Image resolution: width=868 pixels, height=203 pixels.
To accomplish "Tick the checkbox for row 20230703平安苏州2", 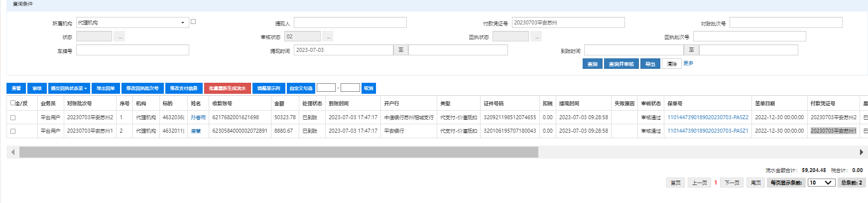I will coord(13,118).
